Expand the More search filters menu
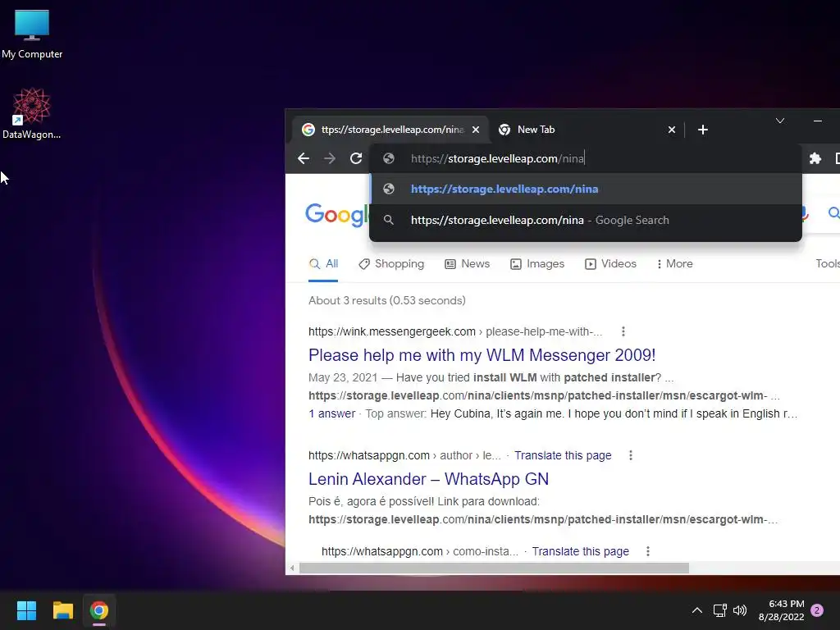Viewport: 840px width, 630px height. [674, 263]
